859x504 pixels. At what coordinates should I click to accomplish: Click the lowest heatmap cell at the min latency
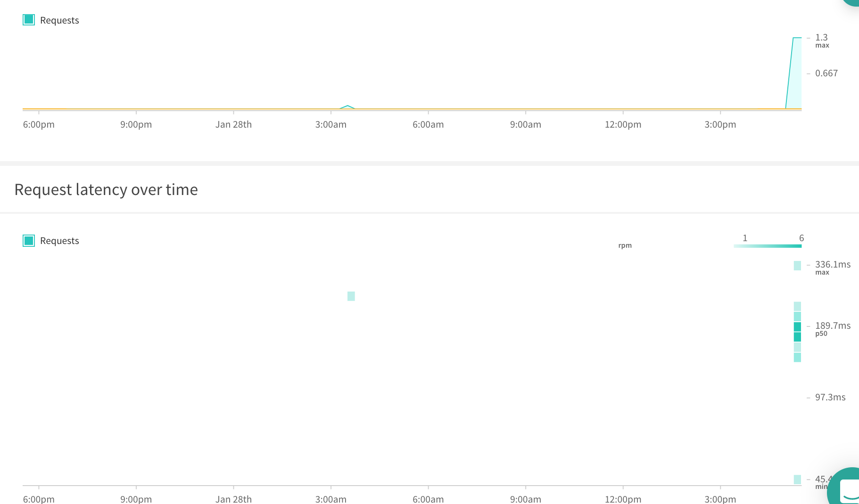coord(797,480)
